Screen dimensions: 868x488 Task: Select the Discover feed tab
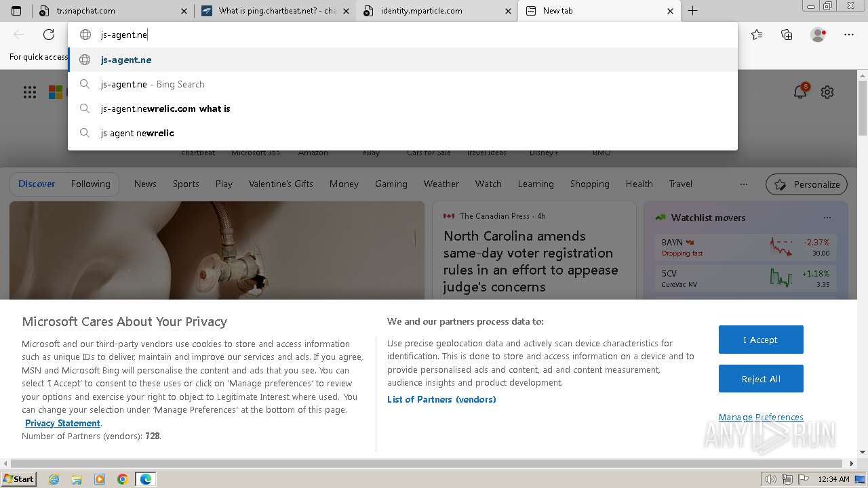click(37, 184)
